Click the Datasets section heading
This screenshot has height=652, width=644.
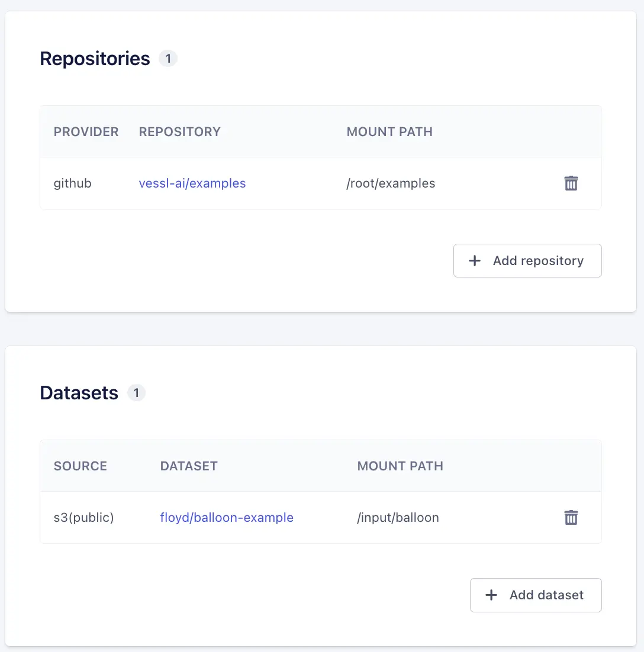point(79,393)
